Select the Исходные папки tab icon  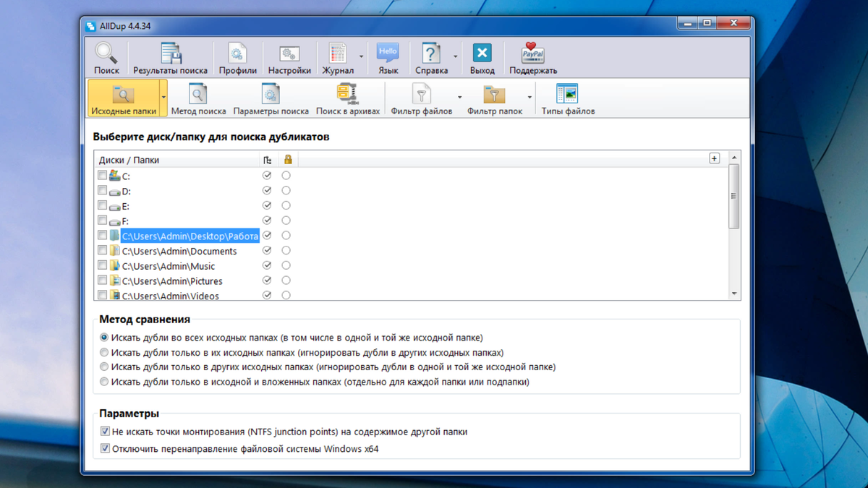[124, 95]
